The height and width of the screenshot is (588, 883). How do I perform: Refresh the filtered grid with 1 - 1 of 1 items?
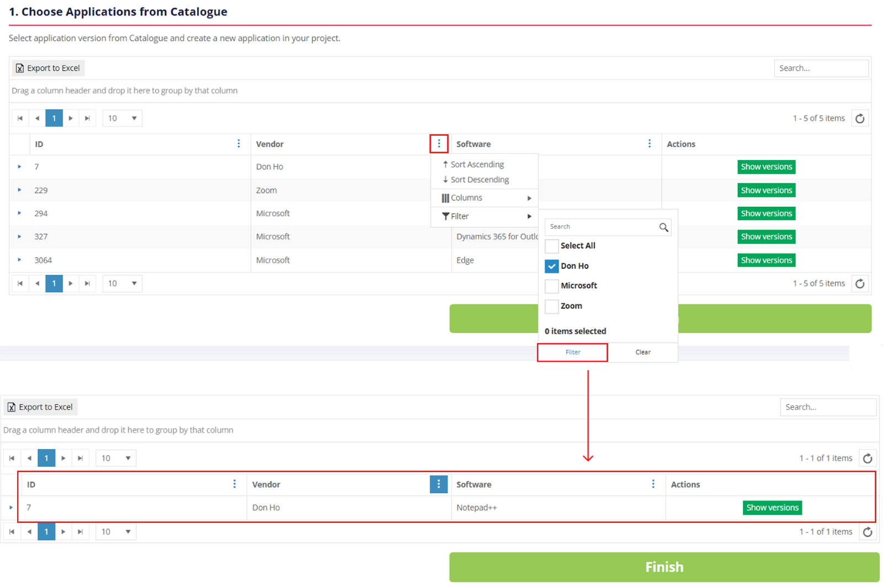coord(867,458)
